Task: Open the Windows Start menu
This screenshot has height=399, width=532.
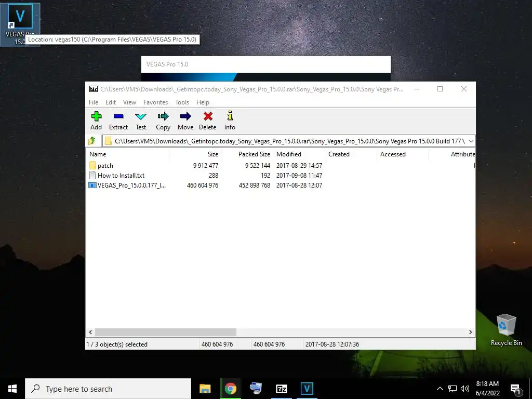Action: 12,389
